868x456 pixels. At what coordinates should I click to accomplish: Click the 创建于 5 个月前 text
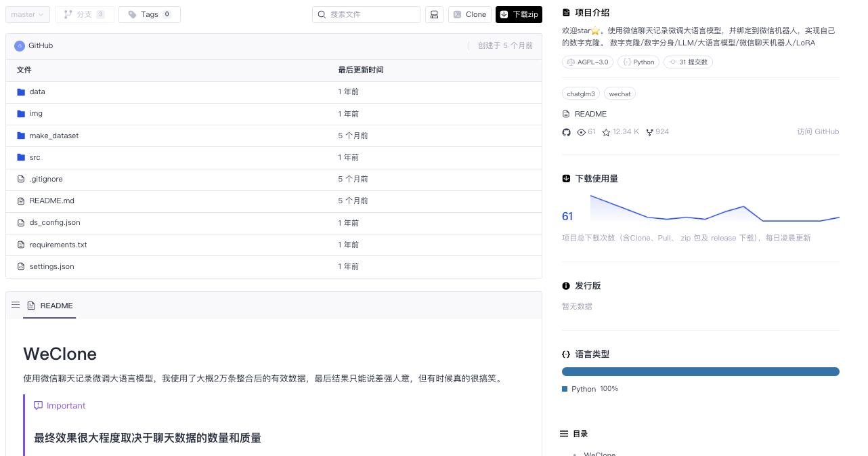tap(505, 45)
